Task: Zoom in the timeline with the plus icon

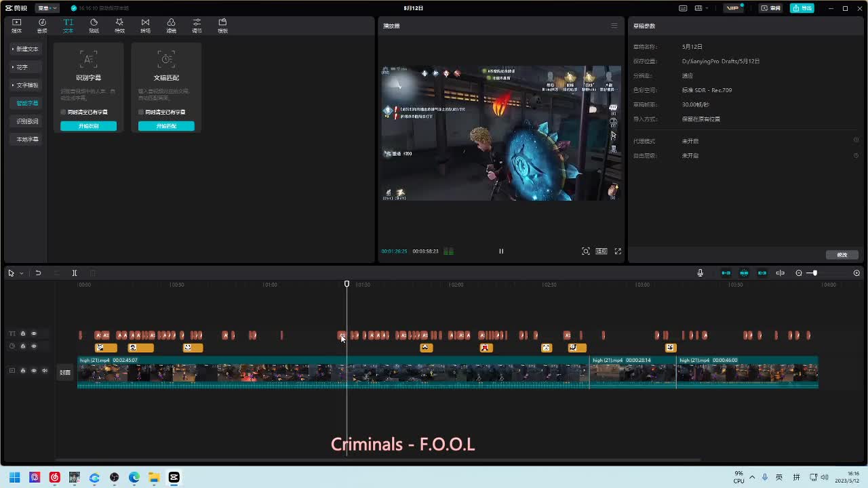Action: point(856,273)
